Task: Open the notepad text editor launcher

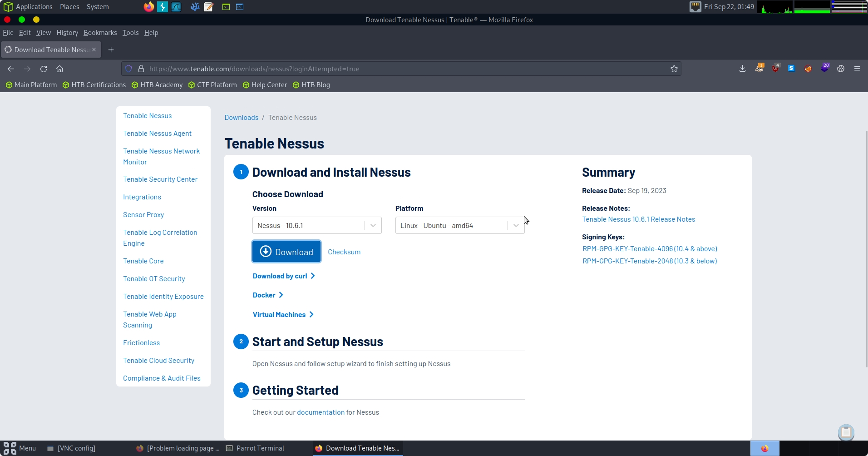Action: point(209,7)
